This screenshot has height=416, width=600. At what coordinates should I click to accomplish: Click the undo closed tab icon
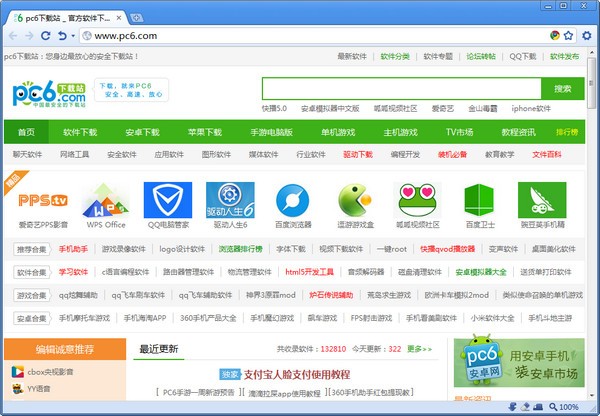[62, 36]
